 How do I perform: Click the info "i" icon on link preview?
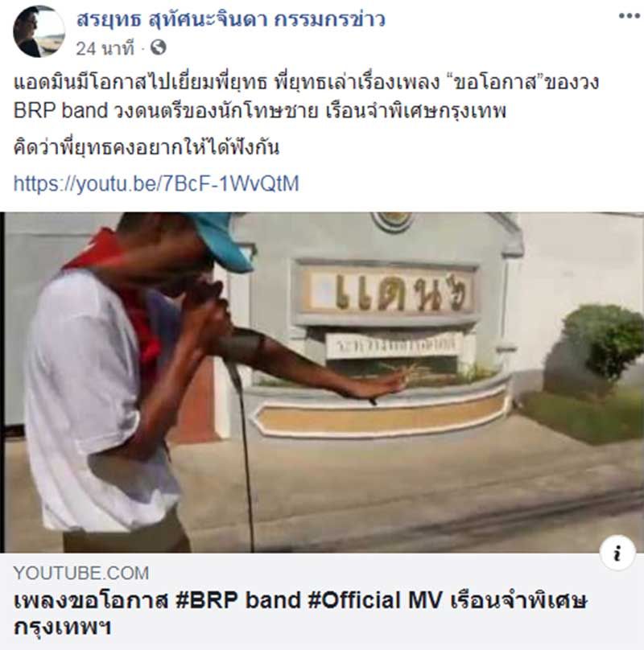pyautogui.click(x=617, y=553)
